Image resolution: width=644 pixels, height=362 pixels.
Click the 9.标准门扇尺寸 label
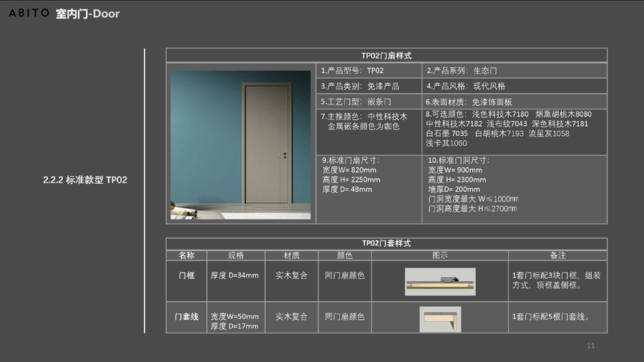tap(351, 160)
